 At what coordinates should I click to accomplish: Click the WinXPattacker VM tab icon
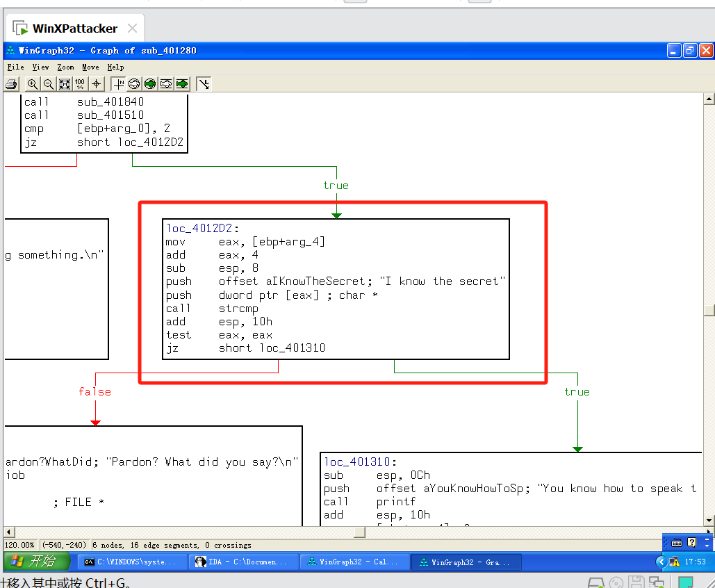pos(20,28)
